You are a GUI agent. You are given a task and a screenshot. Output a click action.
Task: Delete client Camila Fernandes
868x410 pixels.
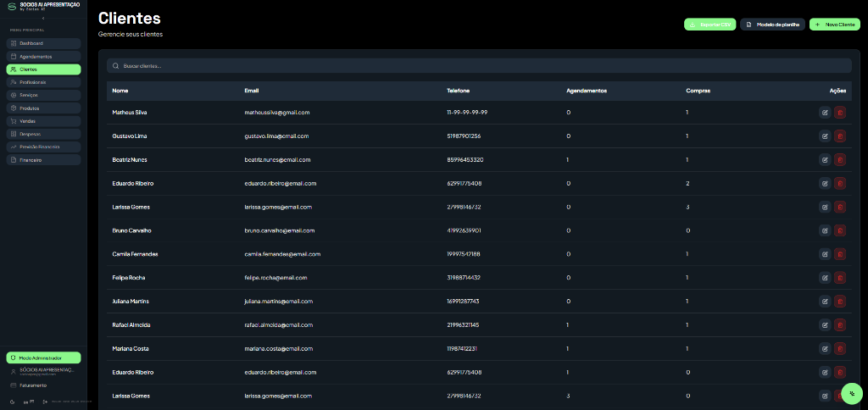tap(840, 254)
